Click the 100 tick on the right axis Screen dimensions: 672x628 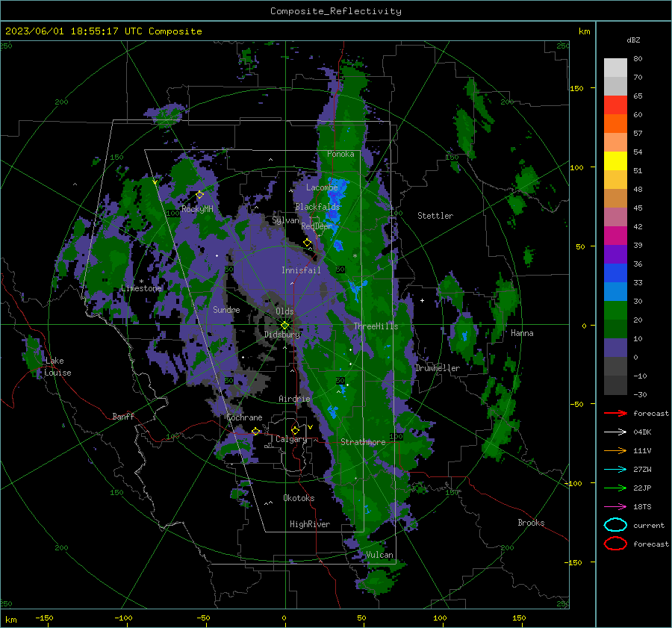click(x=576, y=167)
